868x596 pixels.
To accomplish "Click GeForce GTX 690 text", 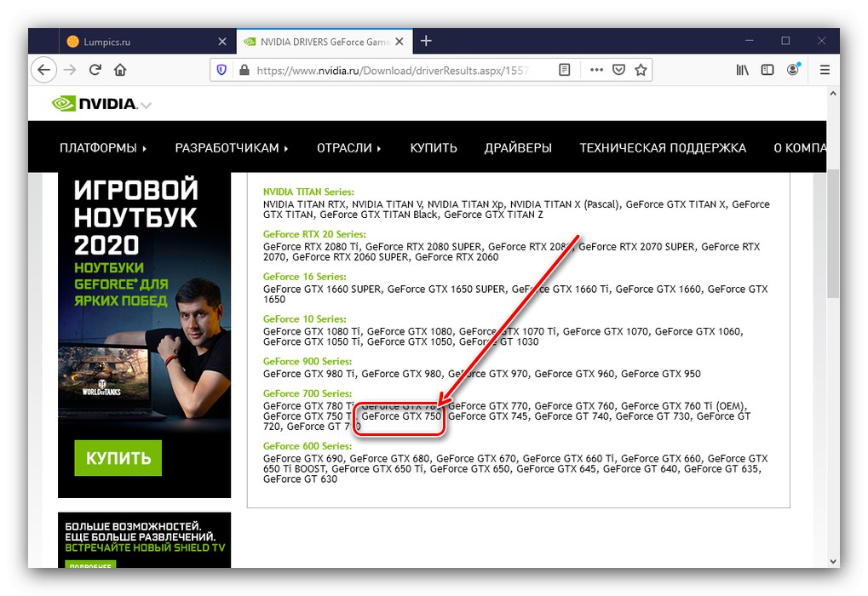I will (302, 458).
